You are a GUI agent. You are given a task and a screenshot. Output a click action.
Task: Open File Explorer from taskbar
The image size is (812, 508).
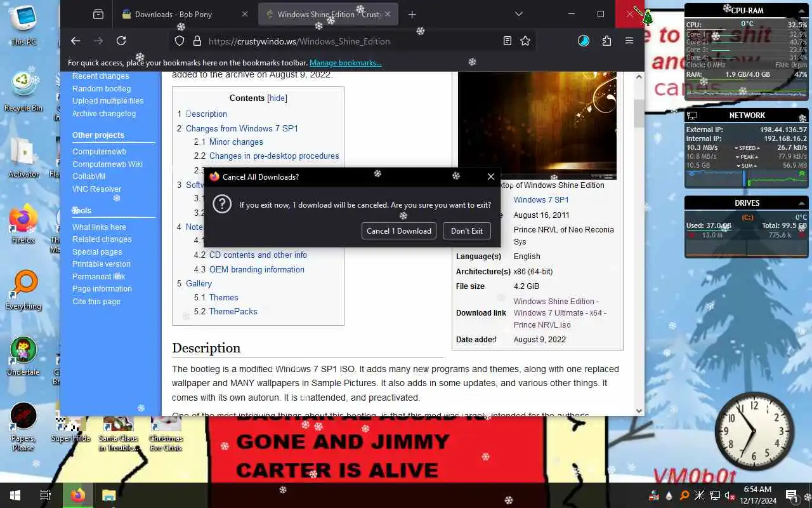pos(108,495)
